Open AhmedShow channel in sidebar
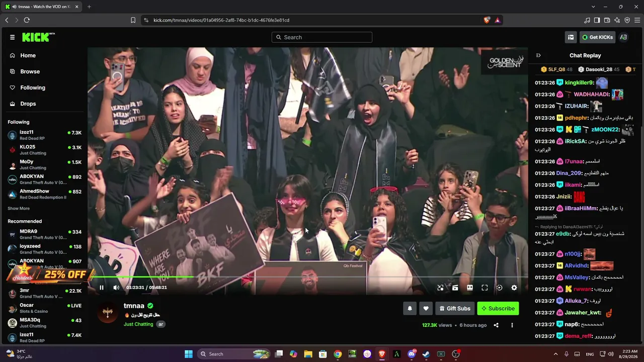 click(x=44, y=194)
